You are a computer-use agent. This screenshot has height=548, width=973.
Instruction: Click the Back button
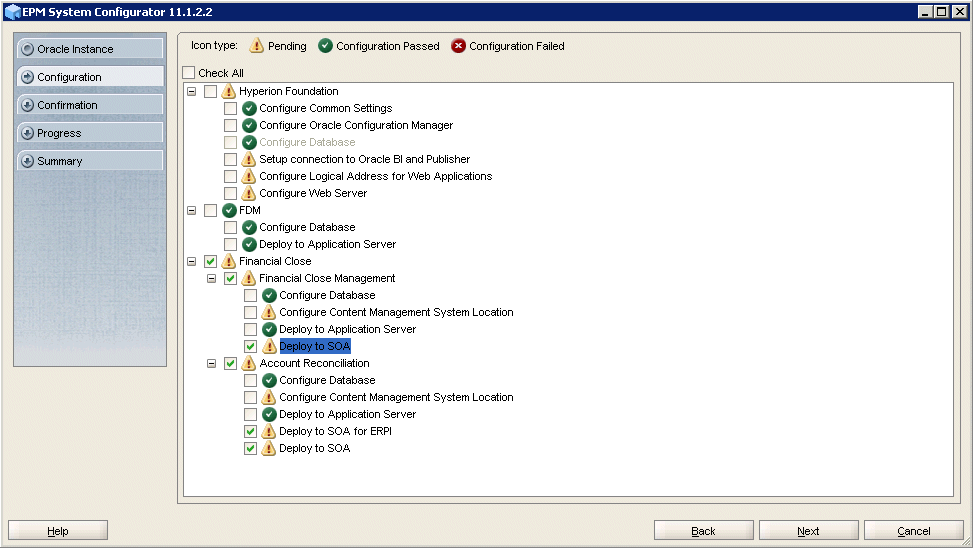click(704, 531)
